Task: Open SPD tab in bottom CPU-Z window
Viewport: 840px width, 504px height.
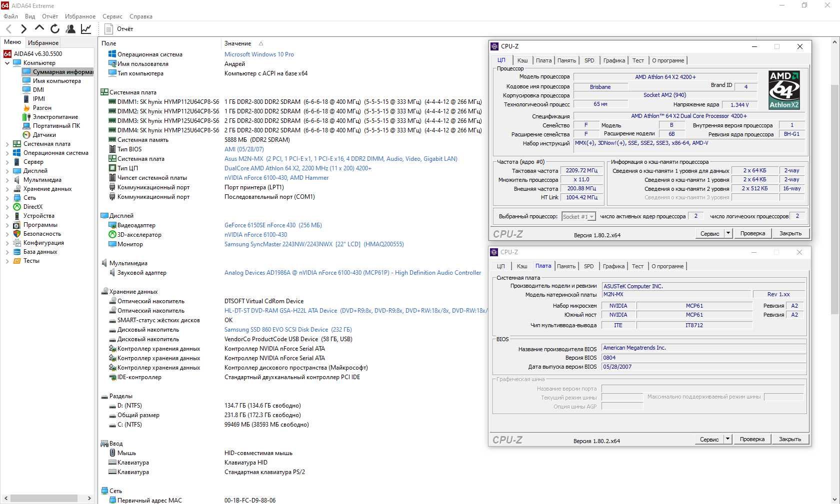Action: click(589, 266)
